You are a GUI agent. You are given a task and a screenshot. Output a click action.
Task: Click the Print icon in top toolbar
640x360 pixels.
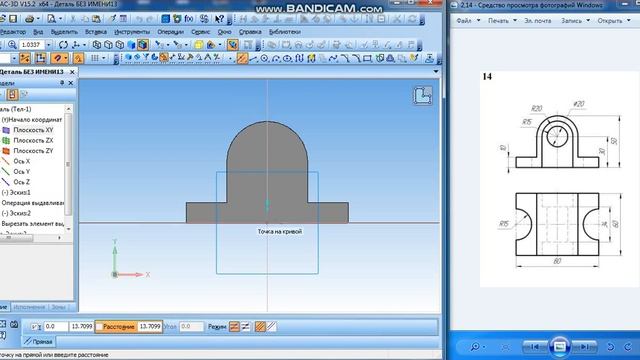tap(29, 19)
